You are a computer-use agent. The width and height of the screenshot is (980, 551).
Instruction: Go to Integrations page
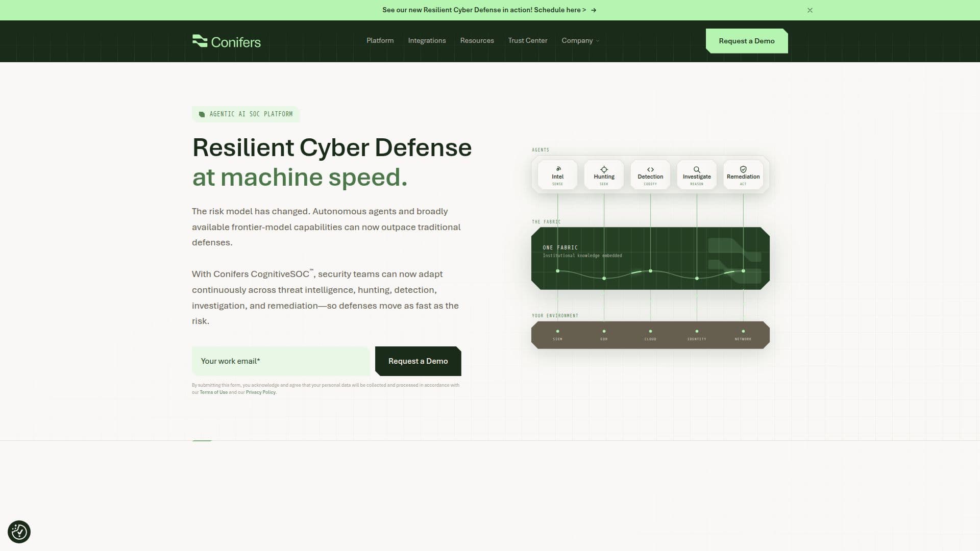[x=427, y=40]
